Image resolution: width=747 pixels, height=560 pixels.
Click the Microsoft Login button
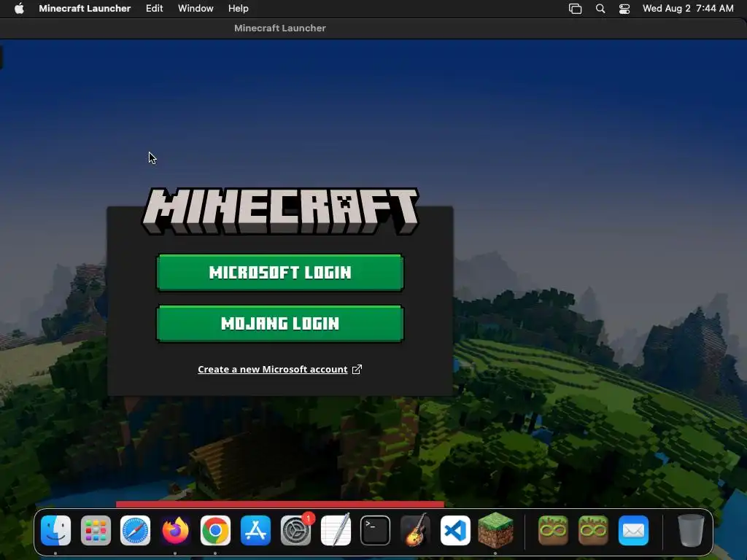coord(280,273)
